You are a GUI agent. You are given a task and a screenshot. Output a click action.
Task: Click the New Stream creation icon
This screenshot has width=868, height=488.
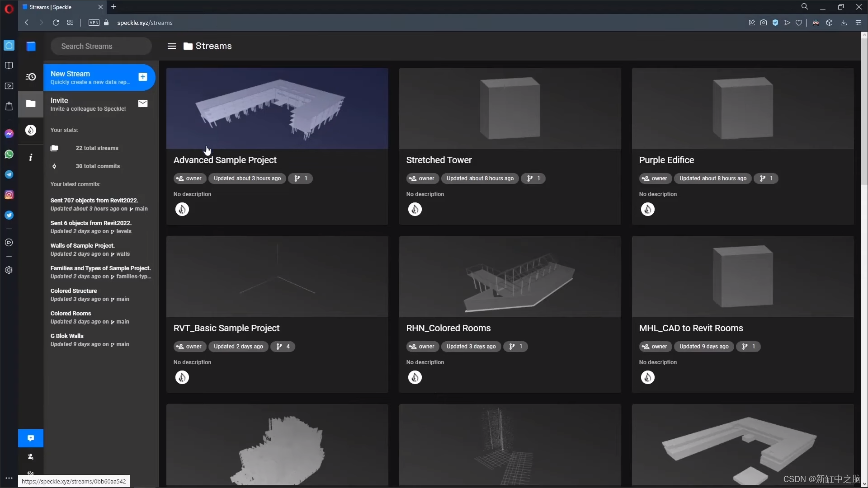143,76
